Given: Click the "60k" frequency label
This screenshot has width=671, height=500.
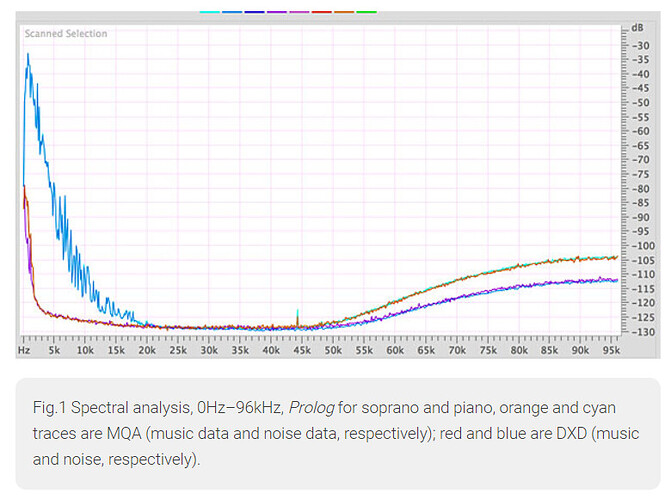Looking at the screenshot, I should click(x=395, y=351).
